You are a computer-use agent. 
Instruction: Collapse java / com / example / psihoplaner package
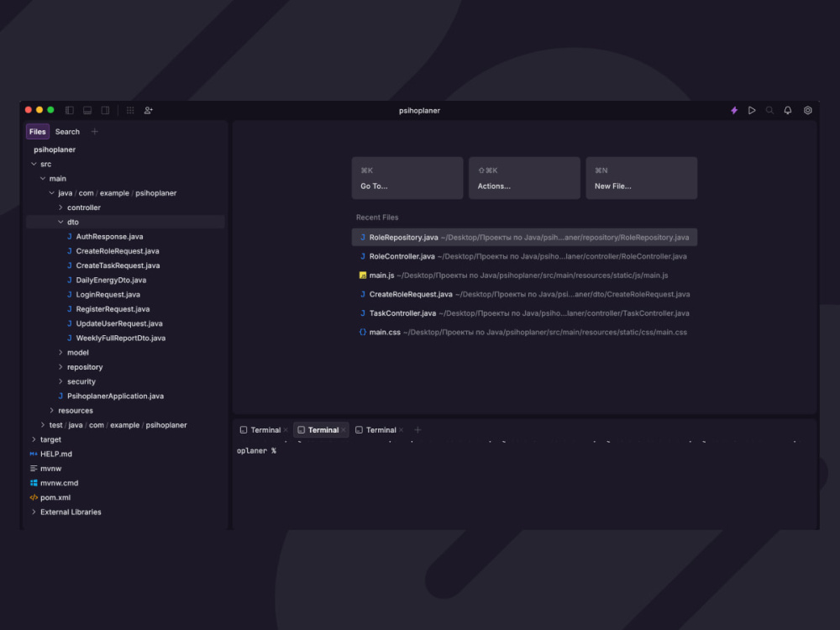pos(52,193)
